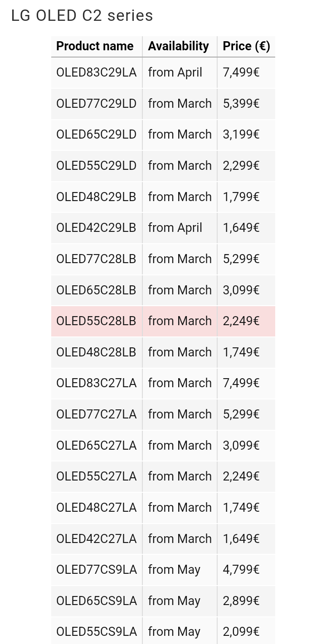Select the OLED48C28LB product name
The width and height of the screenshot is (326, 644).
[96, 352]
